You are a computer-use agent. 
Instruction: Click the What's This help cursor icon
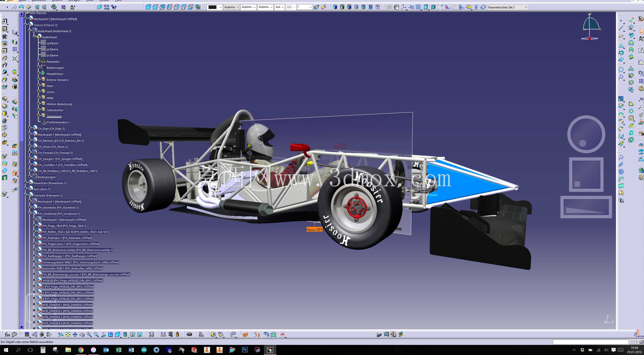point(114,7)
